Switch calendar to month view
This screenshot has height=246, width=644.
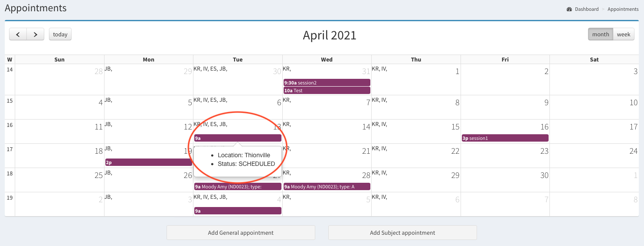[600, 35]
